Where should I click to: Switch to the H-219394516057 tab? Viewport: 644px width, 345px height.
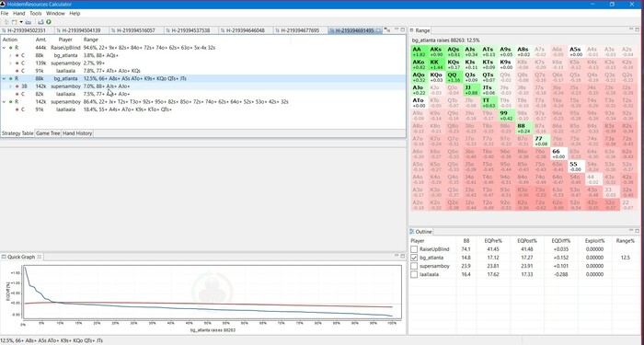point(136,30)
